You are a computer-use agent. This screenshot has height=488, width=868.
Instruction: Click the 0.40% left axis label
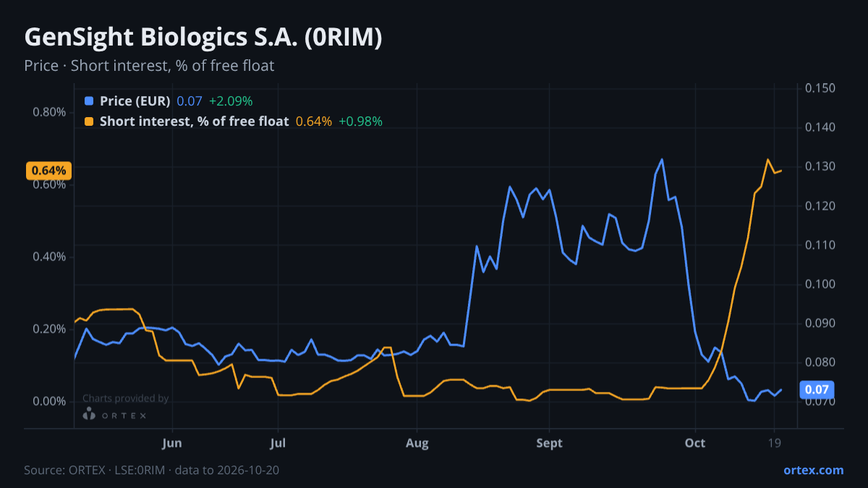(x=49, y=257)
